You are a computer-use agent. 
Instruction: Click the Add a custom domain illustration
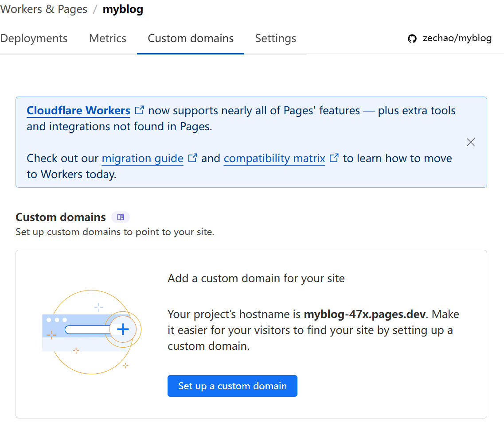click(x=92, y=332)
